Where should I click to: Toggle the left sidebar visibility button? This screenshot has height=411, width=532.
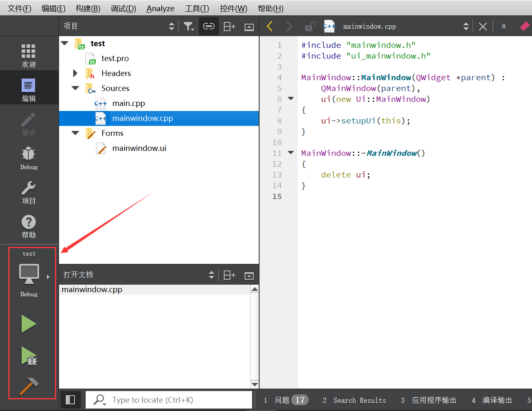pos(70,400)
